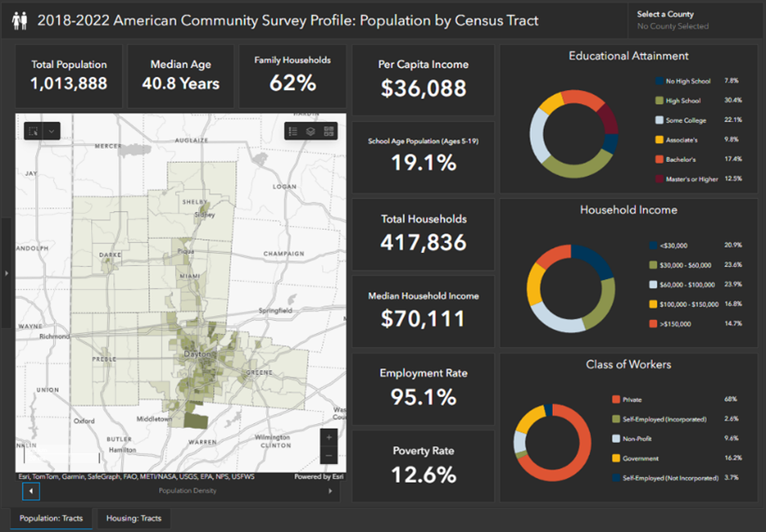Click the PREBLE county label on map
This screenshot has width=766, height=532.
tap(104, 359)
